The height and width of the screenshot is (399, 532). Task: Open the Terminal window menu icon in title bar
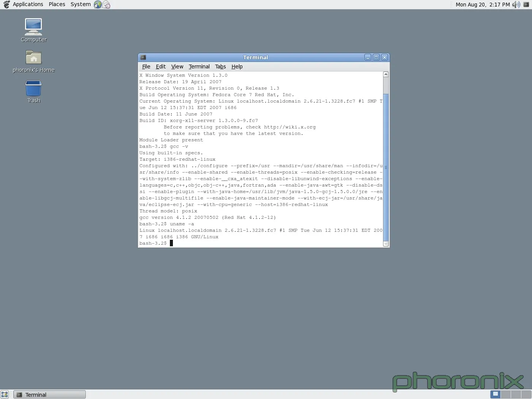click(x=143, y=57)
